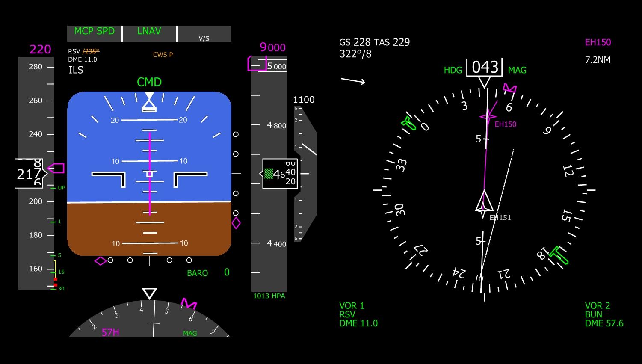The height and width of the screenshot is (364, 642).
Task: Click the 1013 HPA barometric setting
Action: (269, 296)
